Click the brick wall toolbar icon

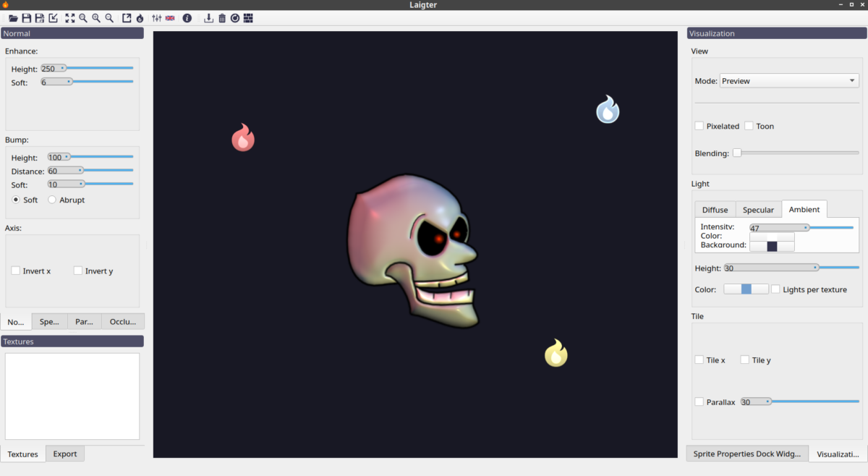(248, 18)
